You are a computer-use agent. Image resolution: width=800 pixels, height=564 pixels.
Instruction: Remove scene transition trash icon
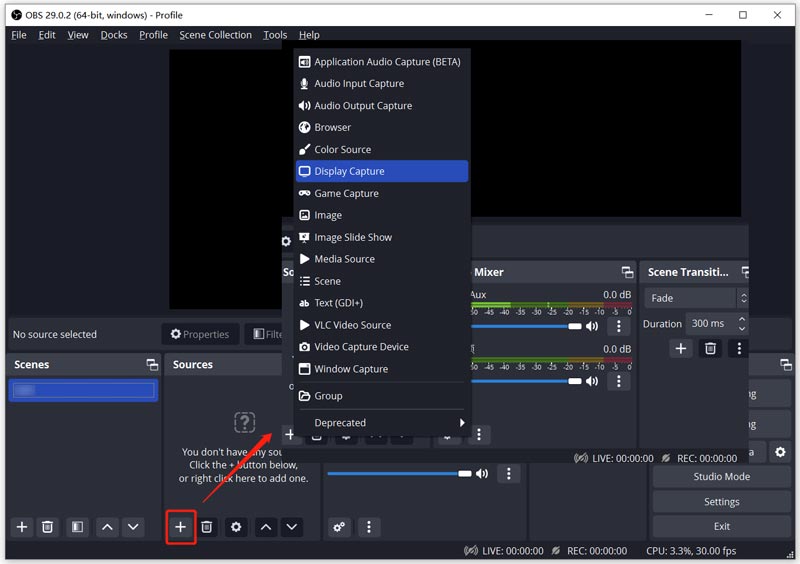click(710, 349)
